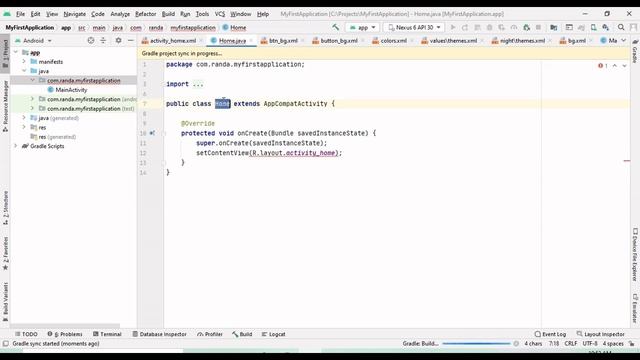
Task: Click the Stop square icon in toolbar
Action: point(538,27)
